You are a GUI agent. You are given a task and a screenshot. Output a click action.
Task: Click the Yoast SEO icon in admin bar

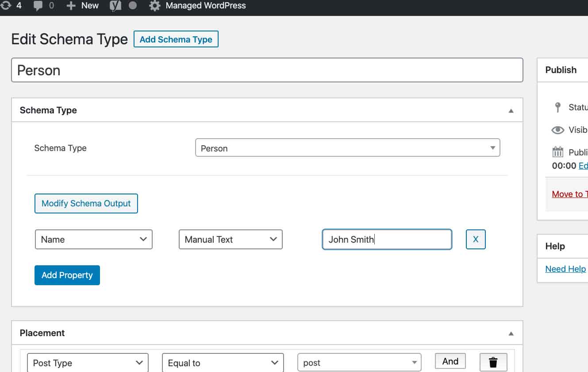[x=116, y=6]
